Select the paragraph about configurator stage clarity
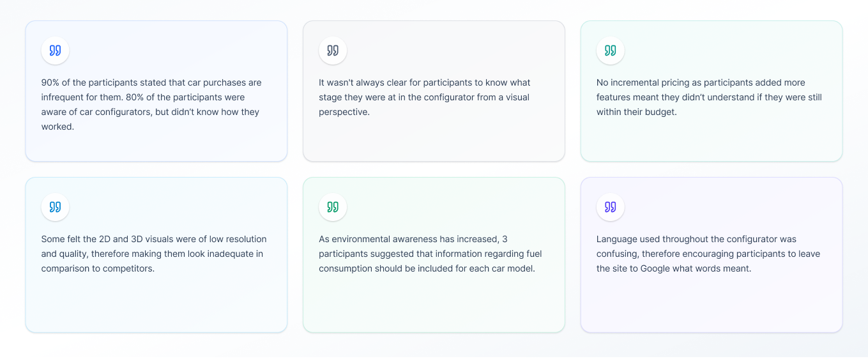 (x=425, y=97)
